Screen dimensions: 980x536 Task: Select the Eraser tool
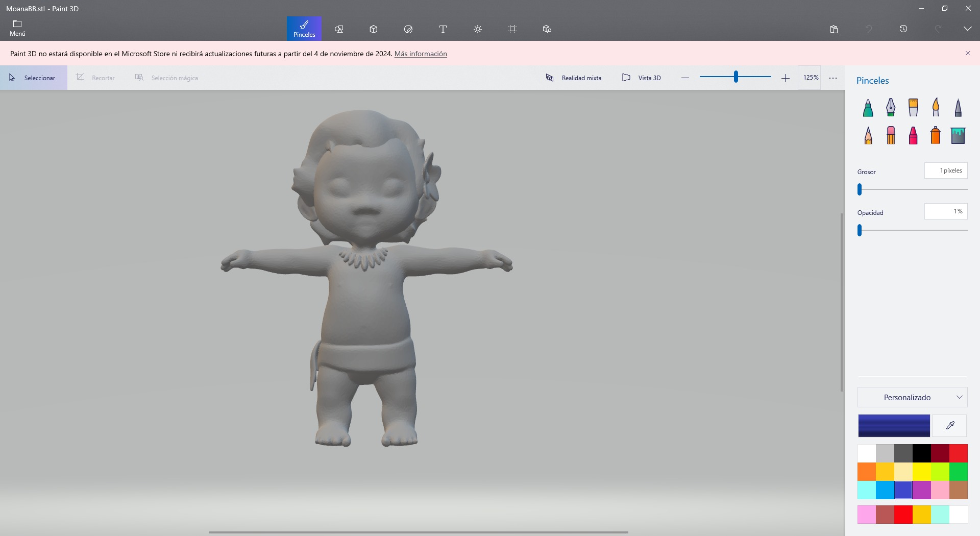tap(891, 135)
